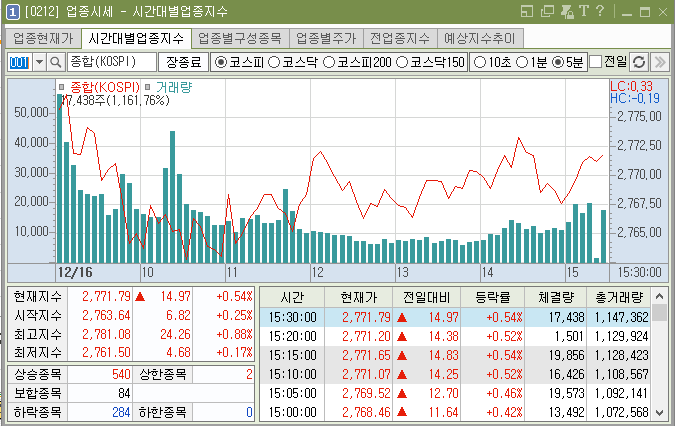Select the 15:20:00 table row
The image size is (675, 426).
(x=455, y=336)
